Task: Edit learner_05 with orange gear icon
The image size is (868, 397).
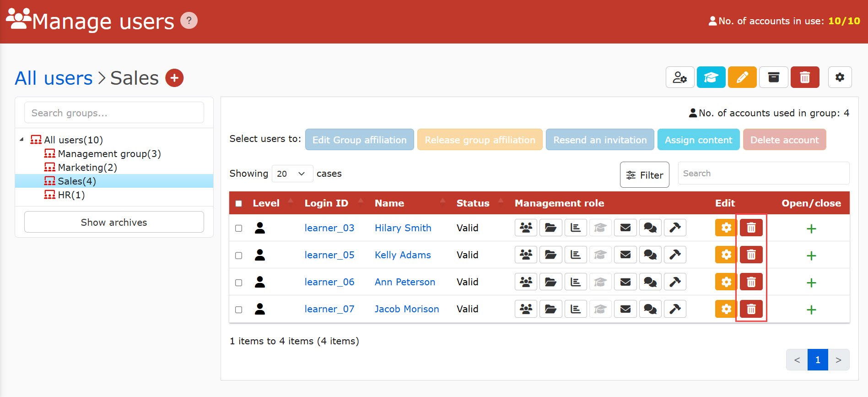Action: pyautogui.click(x=726, y=255)
